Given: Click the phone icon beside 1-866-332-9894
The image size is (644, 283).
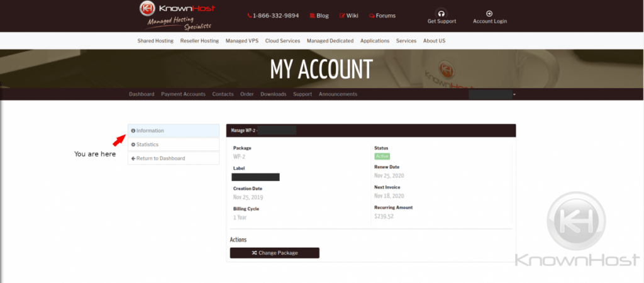Looking at the screenshot, I should 249,16.
